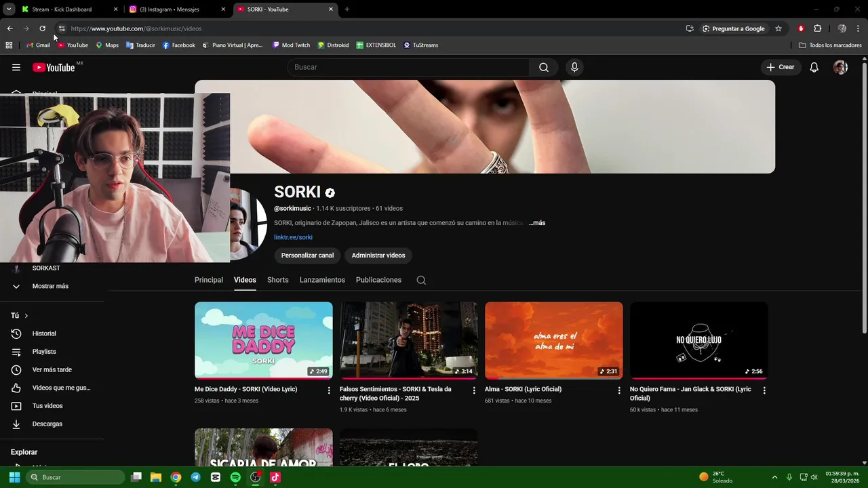Open Todos los marcadores folder
The width and height of the screenshot is (868, 488).
(x=830, y=45)
